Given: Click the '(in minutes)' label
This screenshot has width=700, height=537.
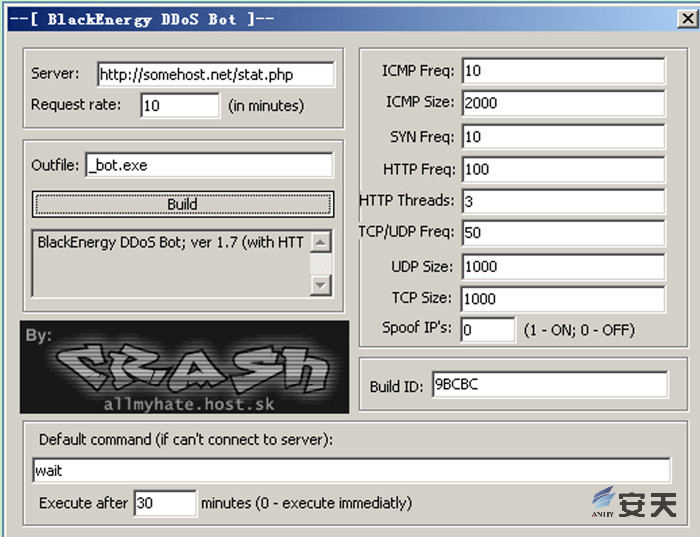Looking at the screenshot, I should point(266,106).
